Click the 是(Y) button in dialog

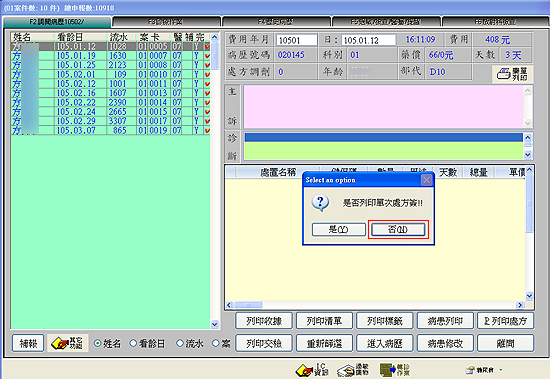[x=338, y=230]
